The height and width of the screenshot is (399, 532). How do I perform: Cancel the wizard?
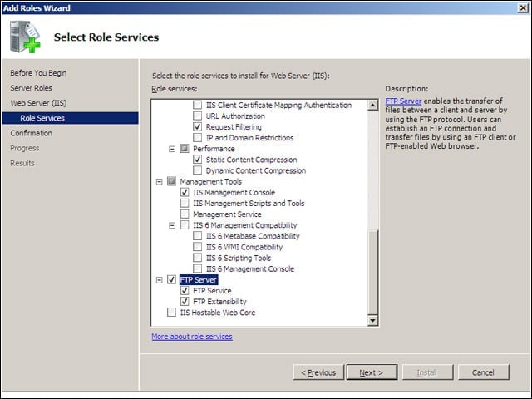click(484, 372)
